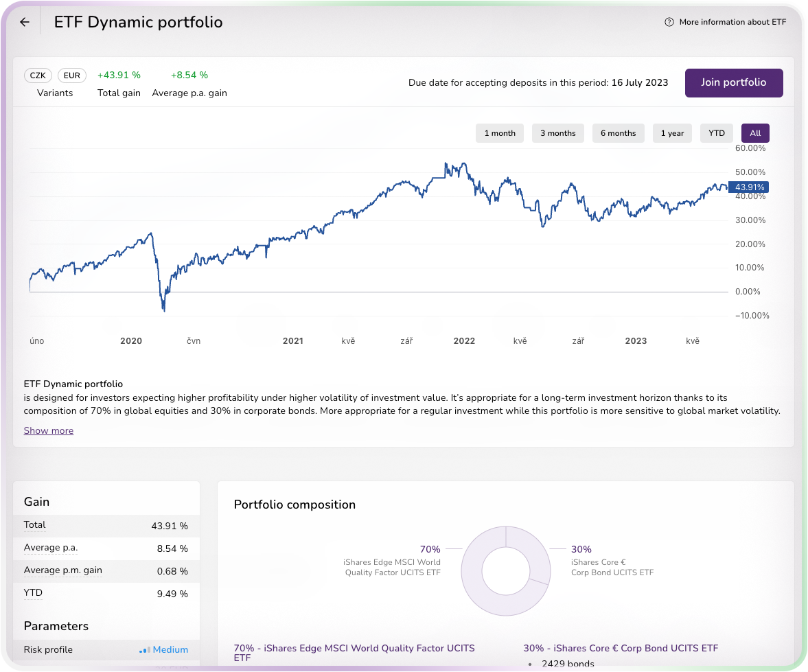This screenshot has height=672, width=808.
Task: Select the 3 months chart range
Action: pyautogui.click(x=557, y=132)
